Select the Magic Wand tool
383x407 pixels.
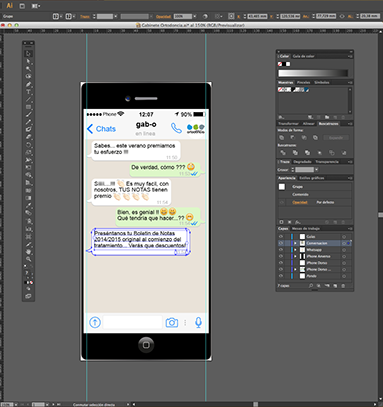coord(28,69)
